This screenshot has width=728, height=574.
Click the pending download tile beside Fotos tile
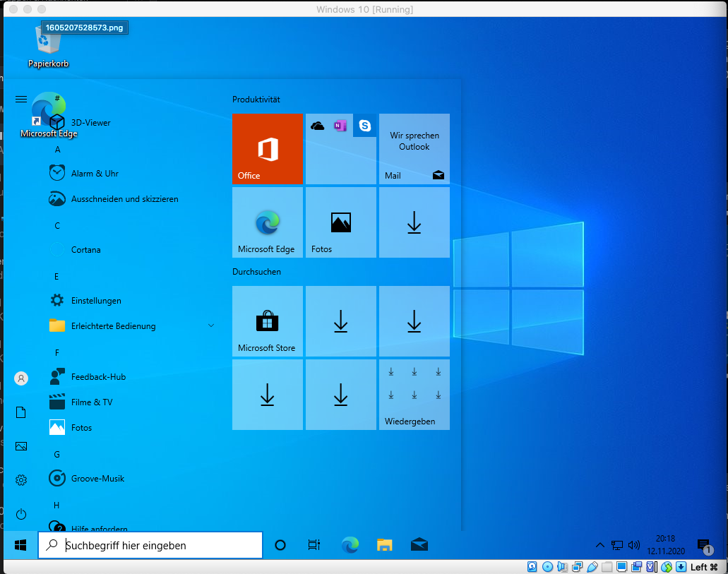click(414, 222)
